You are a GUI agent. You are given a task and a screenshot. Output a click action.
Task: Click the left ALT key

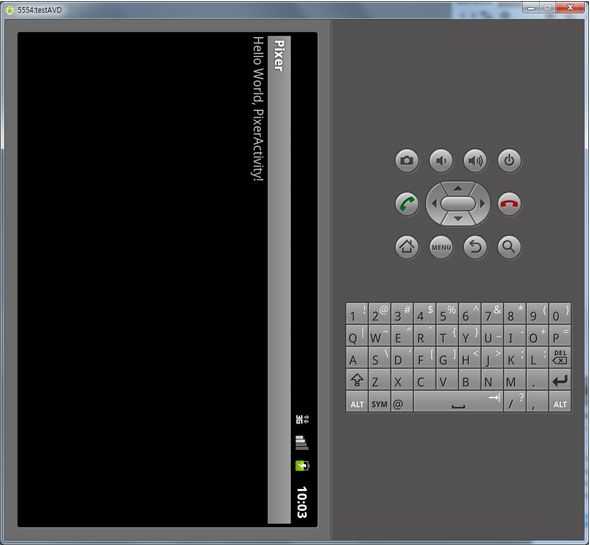(357, 402)
